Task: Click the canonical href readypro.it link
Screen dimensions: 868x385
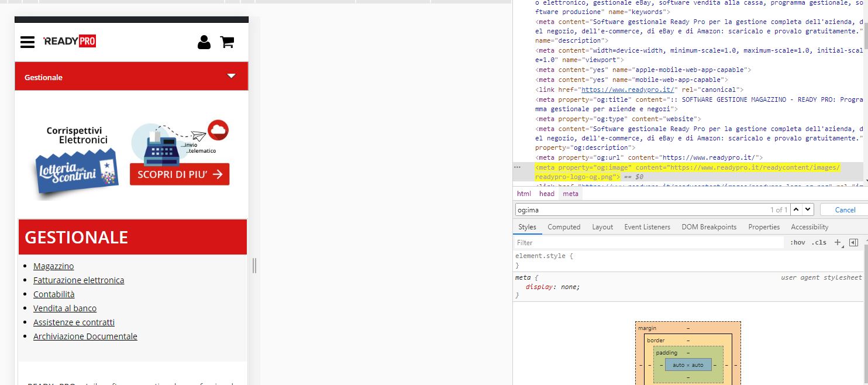Action: point(629,90)
